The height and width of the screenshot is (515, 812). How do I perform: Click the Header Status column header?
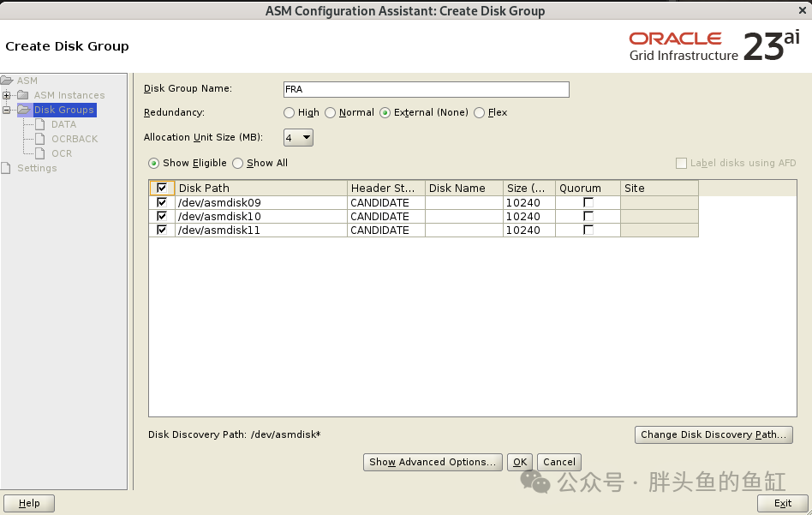click(x=386, y=188)
